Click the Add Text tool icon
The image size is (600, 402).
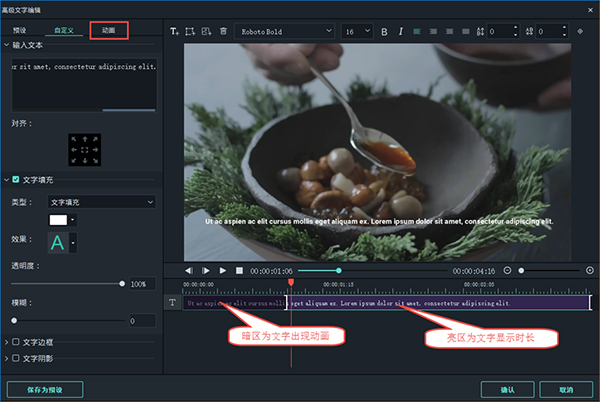point(175,31)
